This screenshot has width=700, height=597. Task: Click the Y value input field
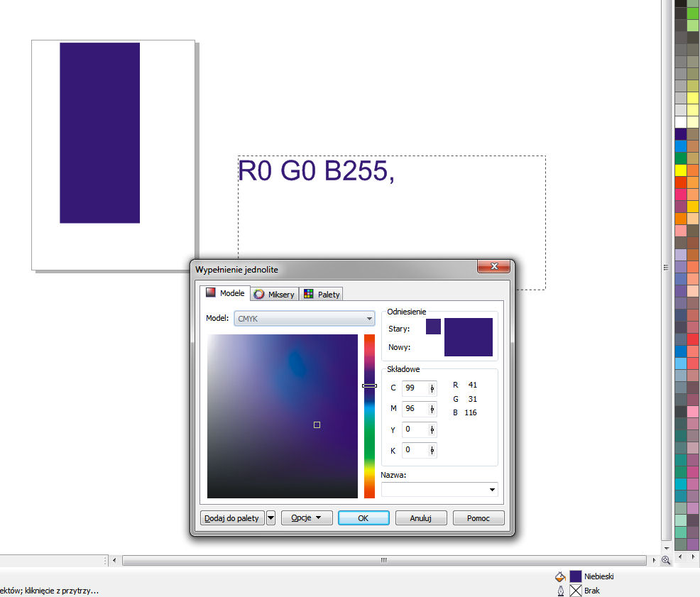(x=415, y=429)
